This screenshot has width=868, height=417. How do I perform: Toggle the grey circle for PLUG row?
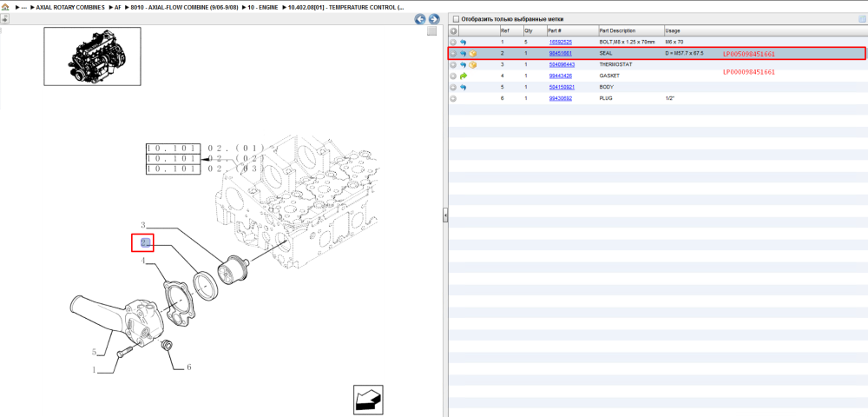[x=453, y=98]
